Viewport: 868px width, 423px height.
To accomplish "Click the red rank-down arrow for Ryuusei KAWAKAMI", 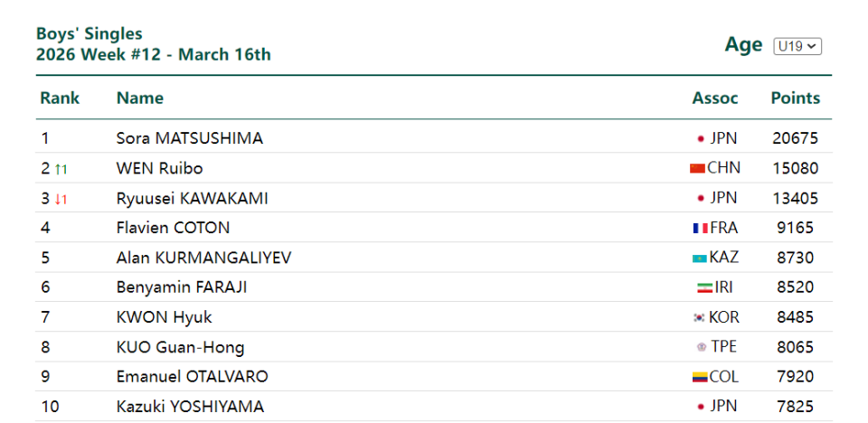I will [x=61, y=199].
